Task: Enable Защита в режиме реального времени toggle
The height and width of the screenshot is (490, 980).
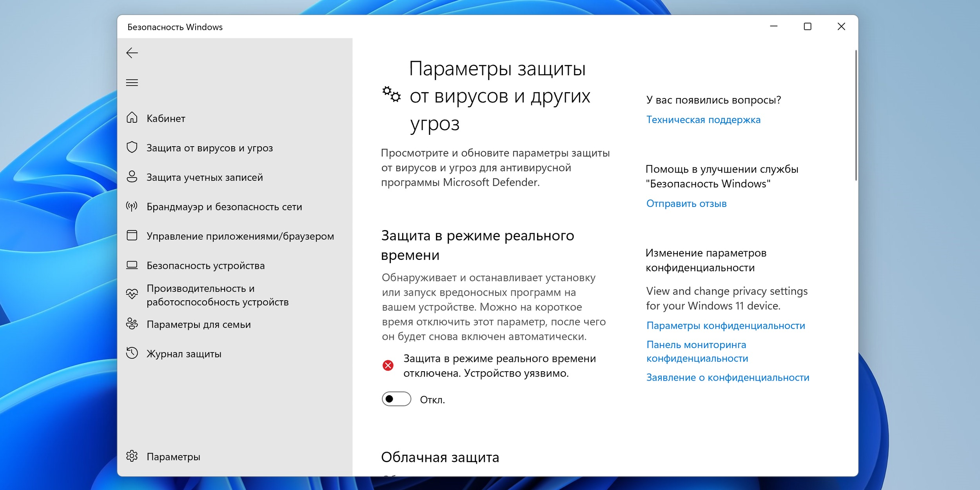Action: (396, 400)
